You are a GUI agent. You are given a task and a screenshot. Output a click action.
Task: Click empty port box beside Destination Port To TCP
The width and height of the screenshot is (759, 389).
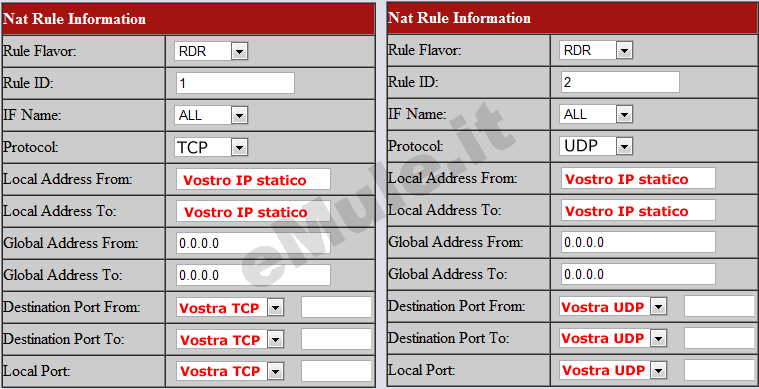[336, 339]
